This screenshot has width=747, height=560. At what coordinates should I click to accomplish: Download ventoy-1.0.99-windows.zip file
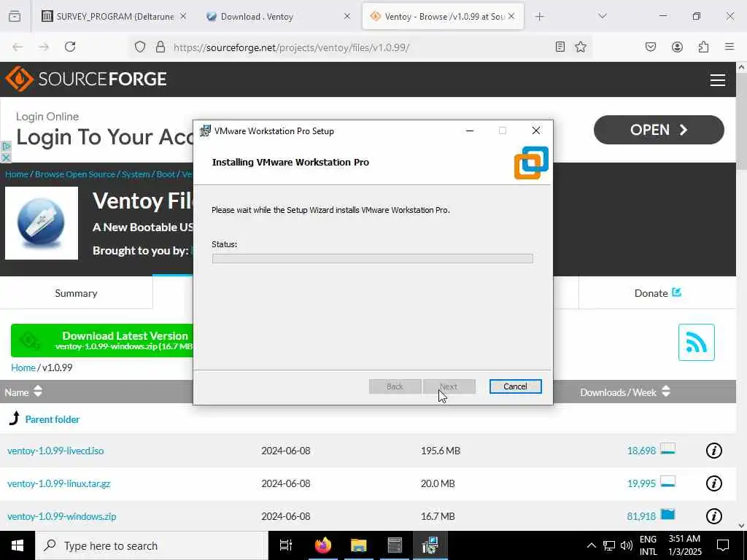(x=62, y=516)
